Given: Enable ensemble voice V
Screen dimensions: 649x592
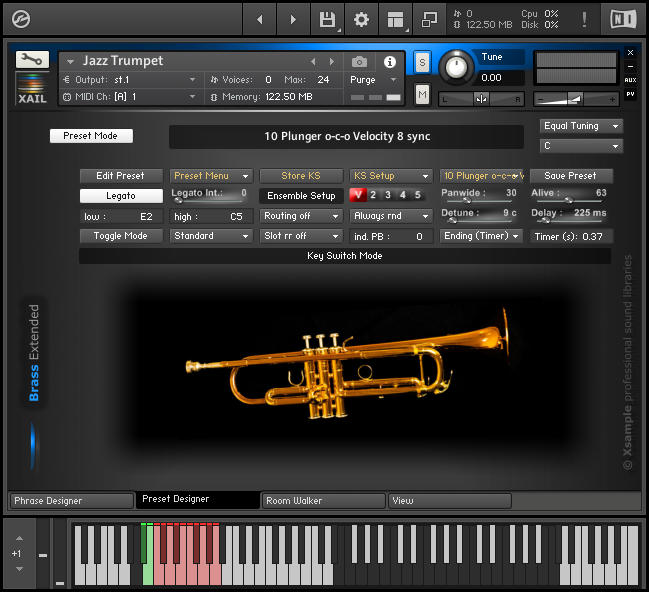Looking at the screenshot, I should tap(358, 195).
